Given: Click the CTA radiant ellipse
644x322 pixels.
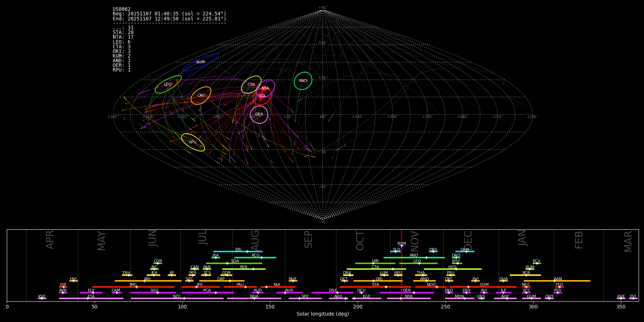Looking at the screenshot, I should click(x=251, y=85).
